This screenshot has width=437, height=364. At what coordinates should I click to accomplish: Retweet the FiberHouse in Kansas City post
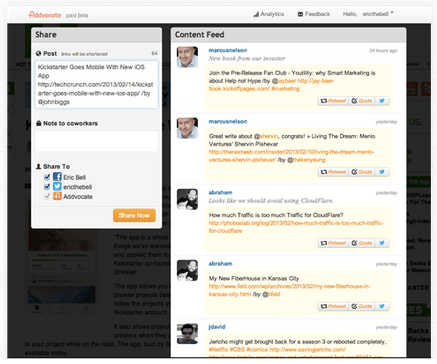point(333,306)
